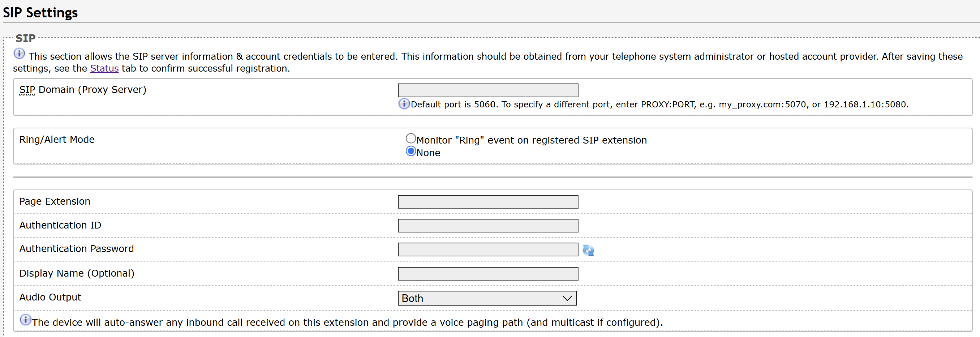Click the Ring/Alert Mode label
The width and height of the screenshot is (980, 337).
57,140
